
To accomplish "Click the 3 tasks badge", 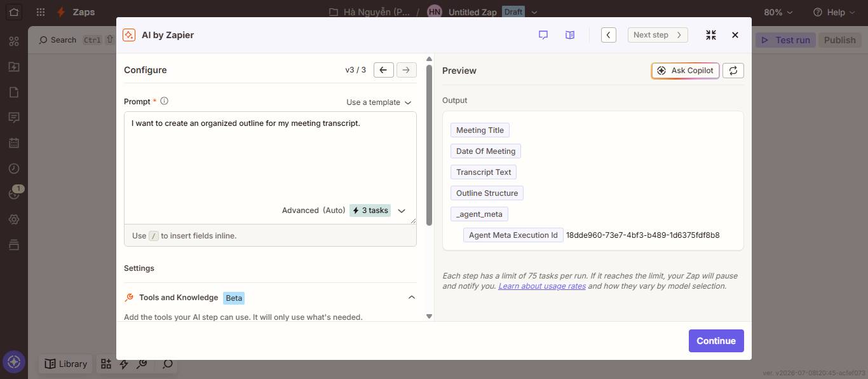I will tap(370, 210).
